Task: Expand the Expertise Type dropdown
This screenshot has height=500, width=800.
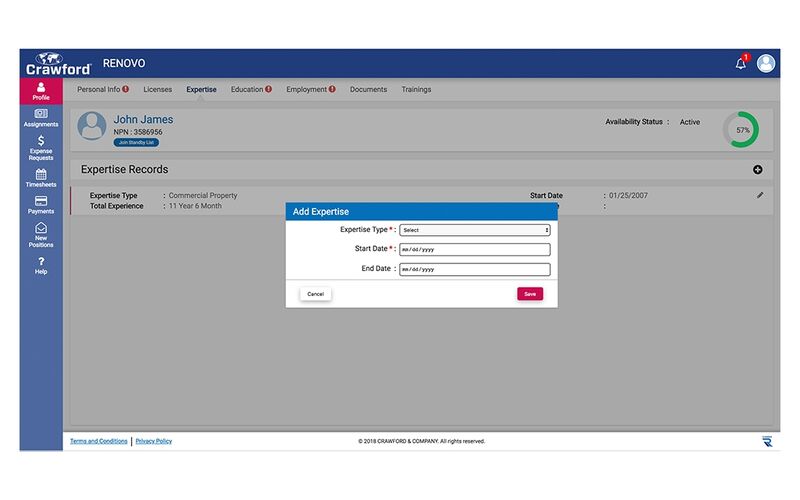Action: coord(474,230)
